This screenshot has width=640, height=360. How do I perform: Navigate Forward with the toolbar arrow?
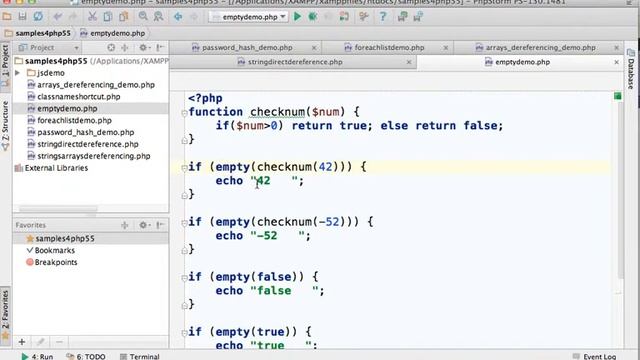click(x=193, y=17)
